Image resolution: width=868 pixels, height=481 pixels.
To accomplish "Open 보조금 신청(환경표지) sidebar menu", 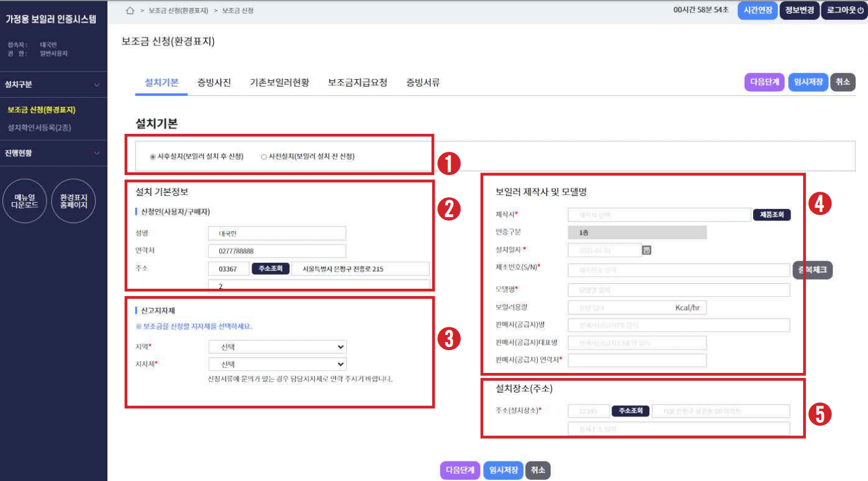I will pos(41,110).
